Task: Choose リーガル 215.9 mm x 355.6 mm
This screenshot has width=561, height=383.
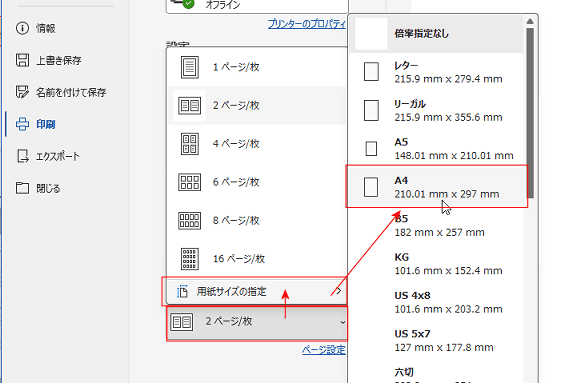Action: tap(436, 110)
